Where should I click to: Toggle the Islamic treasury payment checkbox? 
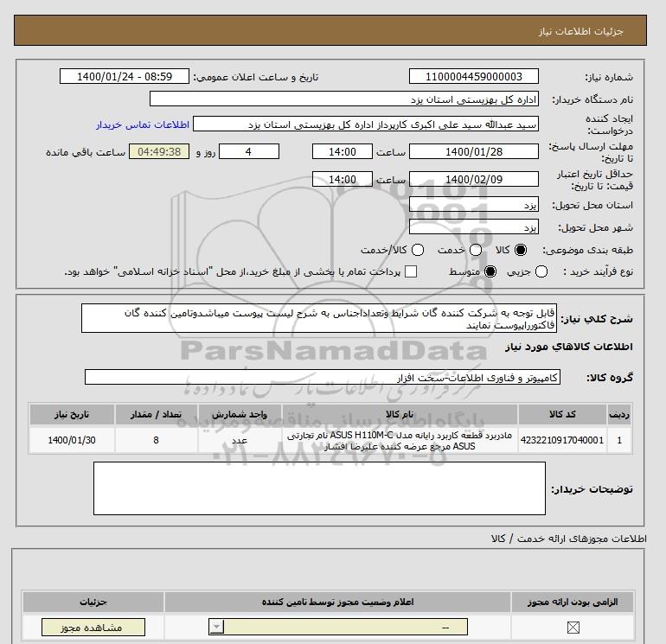411,271
